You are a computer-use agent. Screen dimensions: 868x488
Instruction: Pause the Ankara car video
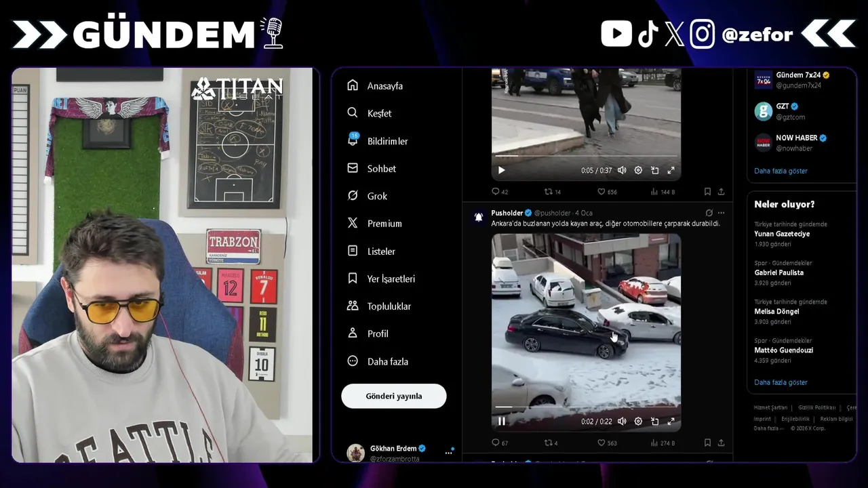pyautogui.click(x=501, y=422)
